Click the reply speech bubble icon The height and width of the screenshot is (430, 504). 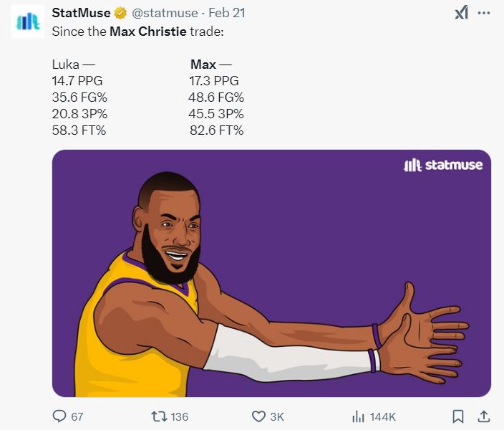point(59,416)
